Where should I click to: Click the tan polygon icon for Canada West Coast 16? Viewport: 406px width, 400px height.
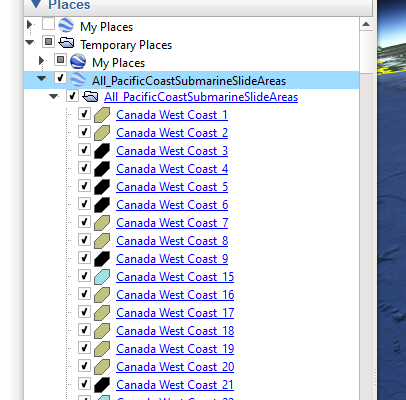(x=102, y=295)
